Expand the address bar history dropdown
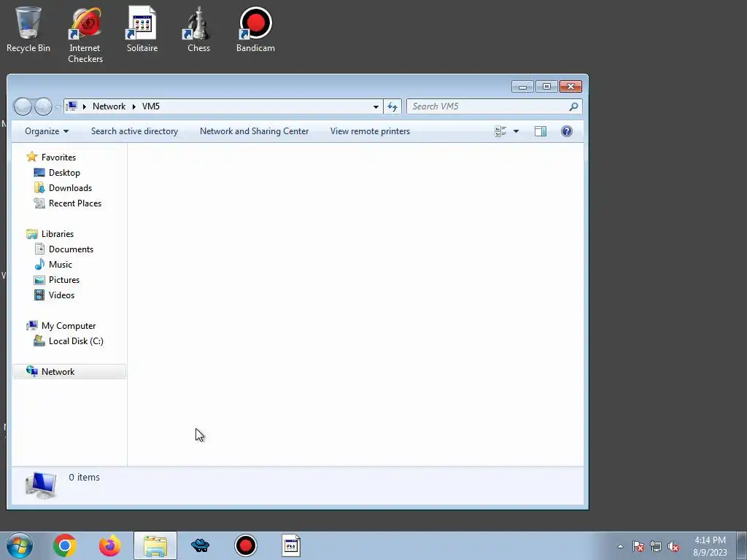Viewport: 747px width, 560px height. pyautogui.click(x=376, y=106)
